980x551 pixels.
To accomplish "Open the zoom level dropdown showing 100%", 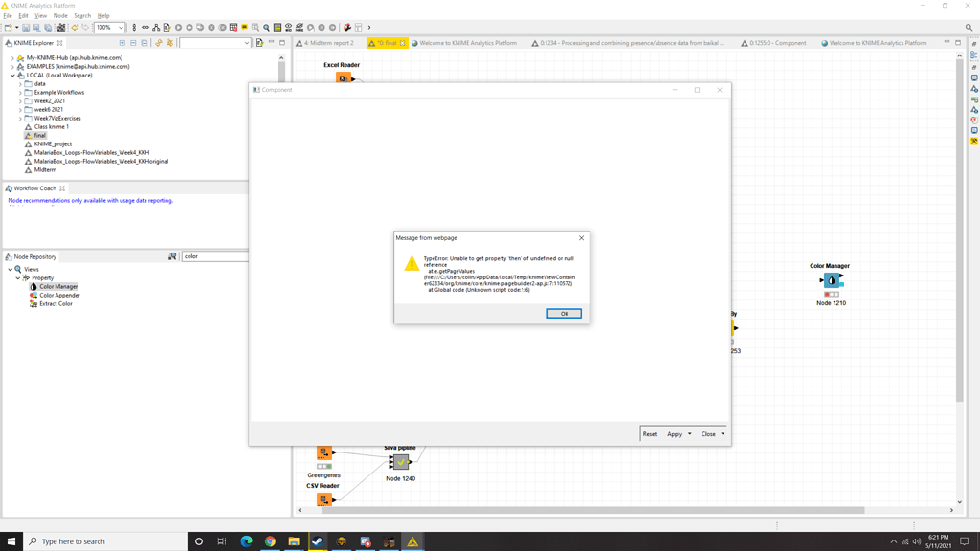I will click(120, 26).
